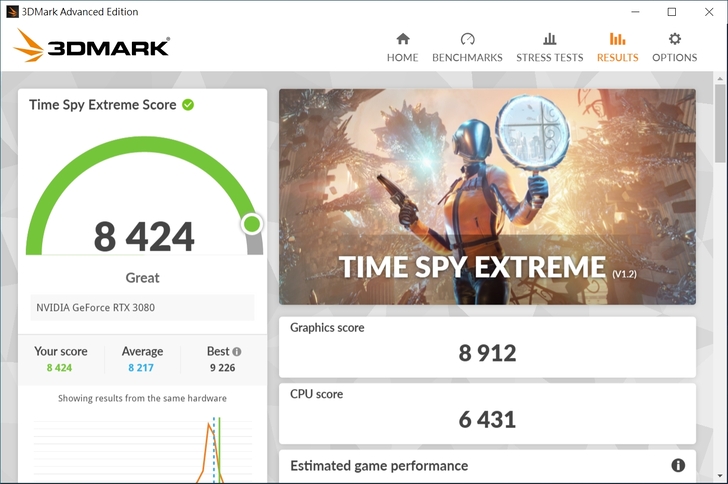Click the Great rating label

click(142, 278)
